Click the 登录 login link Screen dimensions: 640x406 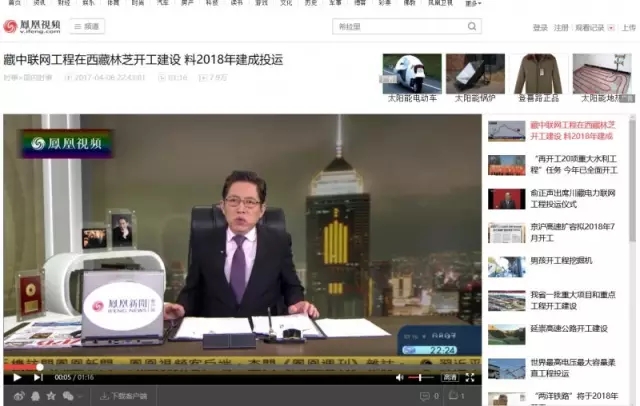pyautogui.click(x=540, y=28)
